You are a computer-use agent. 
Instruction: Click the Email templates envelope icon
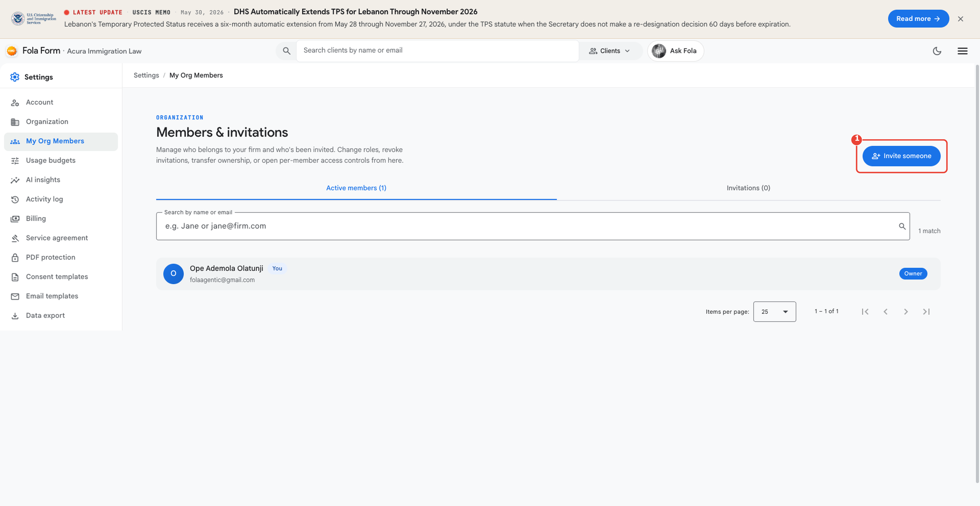(15, 297)
